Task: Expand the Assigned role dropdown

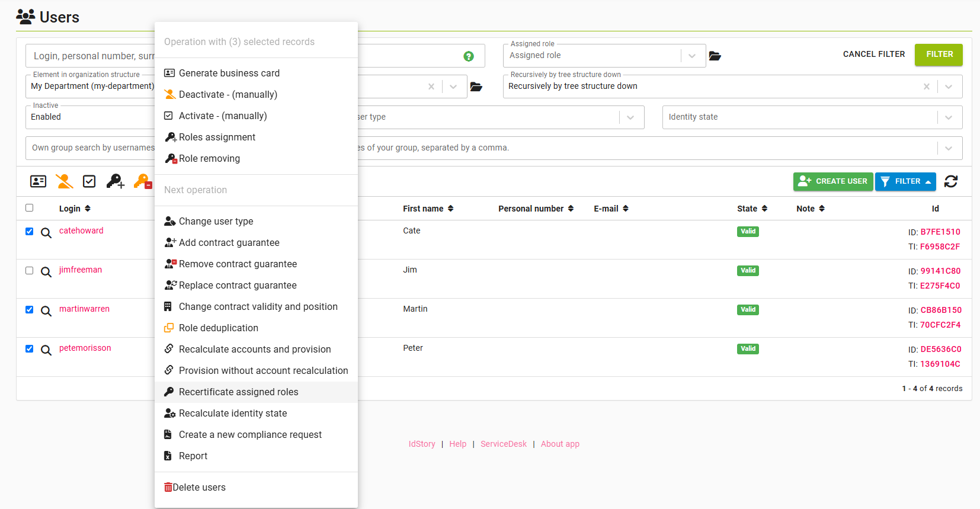Action: point(691,56)
